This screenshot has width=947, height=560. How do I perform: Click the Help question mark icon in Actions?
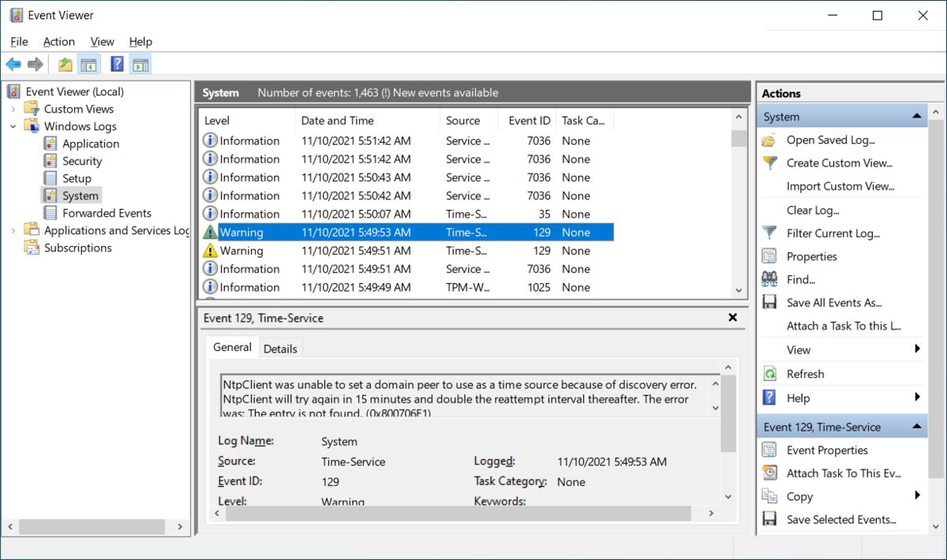(769, 398)
